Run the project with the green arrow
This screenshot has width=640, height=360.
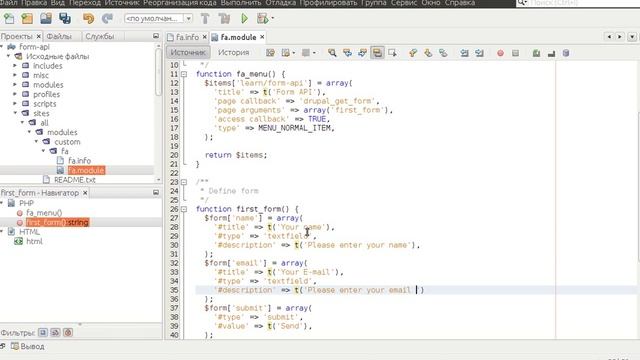(244, 18)
